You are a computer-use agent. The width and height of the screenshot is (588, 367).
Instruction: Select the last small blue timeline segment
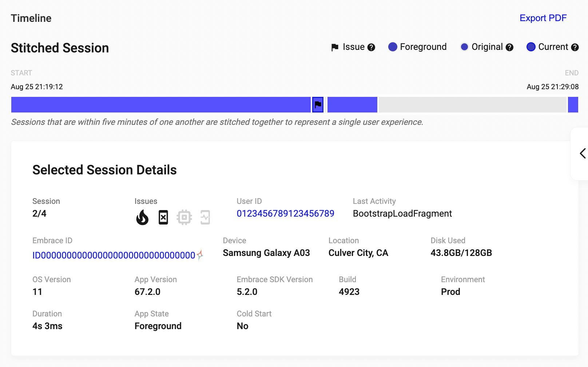pyautogui.click(x=573, y=105)
